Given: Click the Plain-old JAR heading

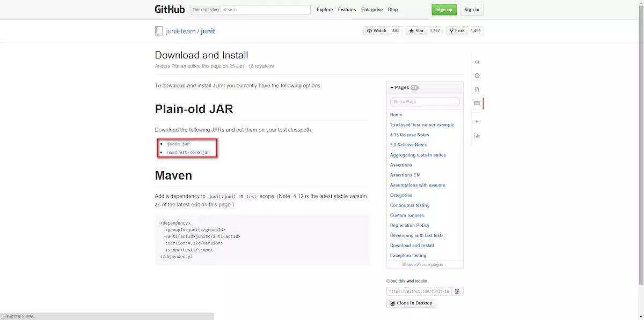Looking at the screenshot, I should (x=194, y=109).
